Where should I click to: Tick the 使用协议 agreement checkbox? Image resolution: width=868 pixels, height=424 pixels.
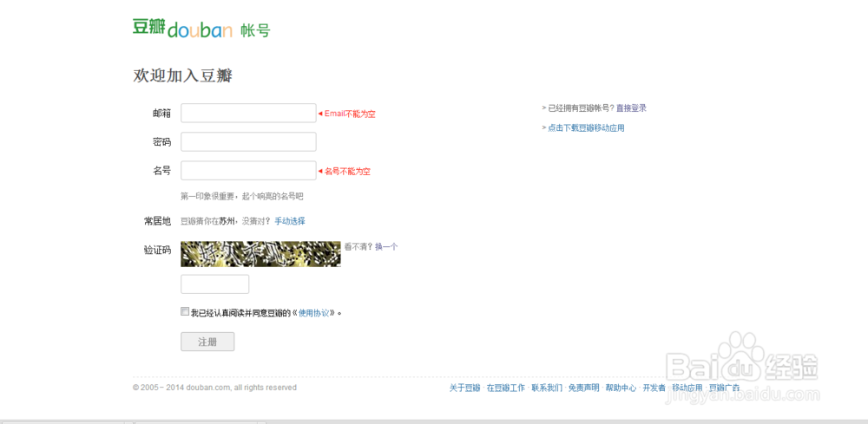[x=185, y=312]
